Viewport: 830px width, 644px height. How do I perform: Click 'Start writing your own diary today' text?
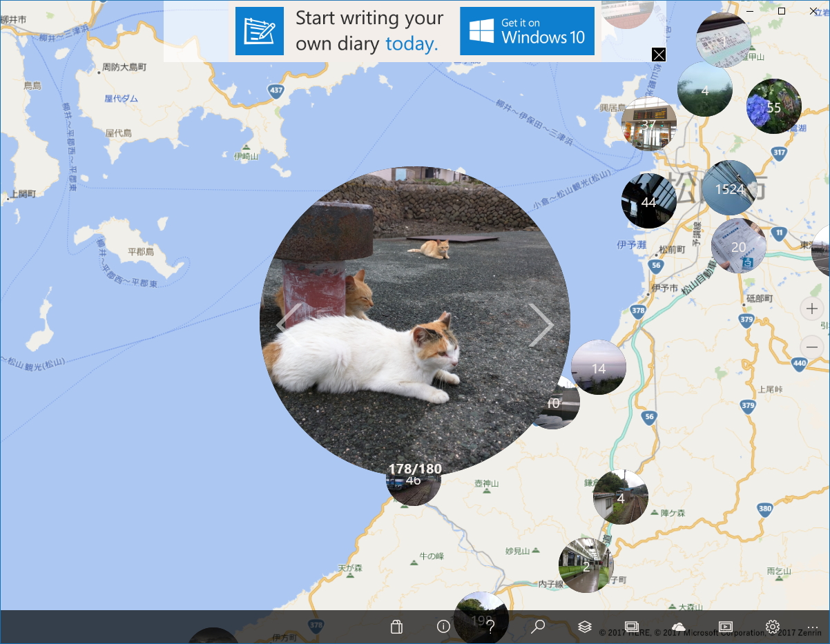[369, 31]
